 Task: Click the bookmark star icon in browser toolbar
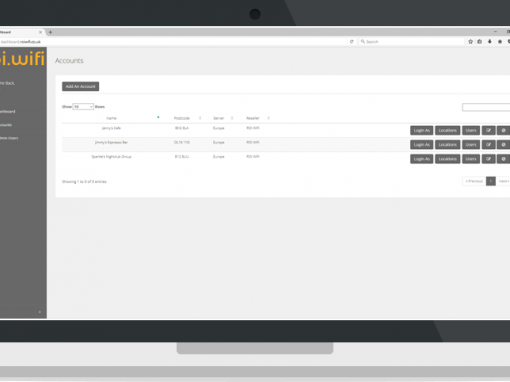pyautogui.click(x=470, y=42)
